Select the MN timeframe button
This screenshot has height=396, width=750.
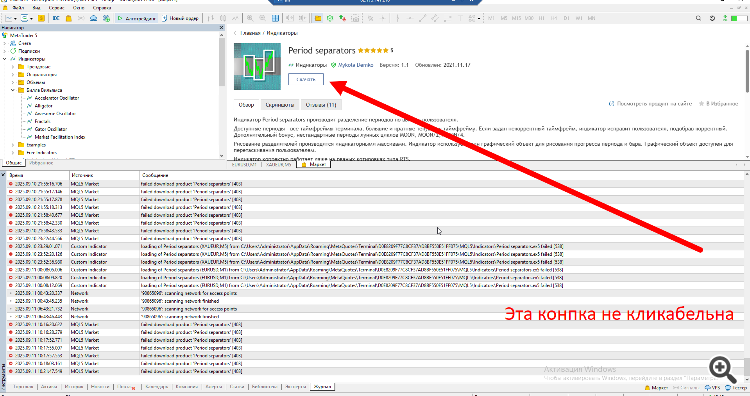point(592,18)
